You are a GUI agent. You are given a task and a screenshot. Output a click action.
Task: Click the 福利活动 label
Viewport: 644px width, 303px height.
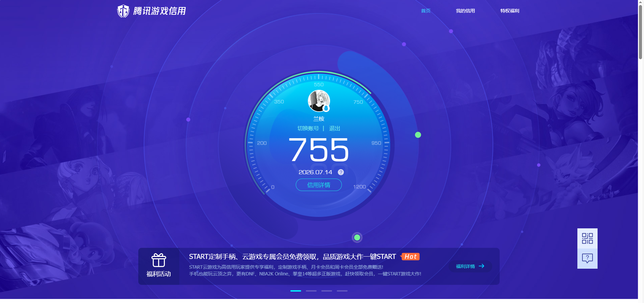pyautogui.click(x=158, y=274)
